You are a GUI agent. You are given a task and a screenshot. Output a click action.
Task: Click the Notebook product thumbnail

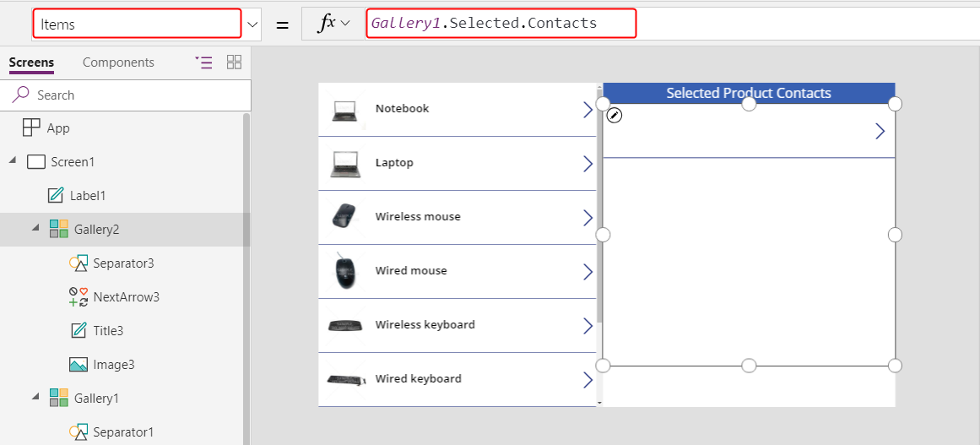[x=345, y=111]
